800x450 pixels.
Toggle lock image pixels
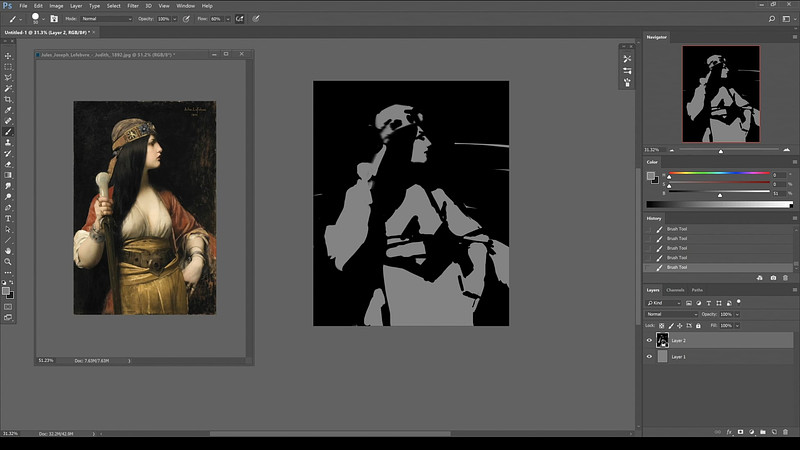tap(671, 326)
